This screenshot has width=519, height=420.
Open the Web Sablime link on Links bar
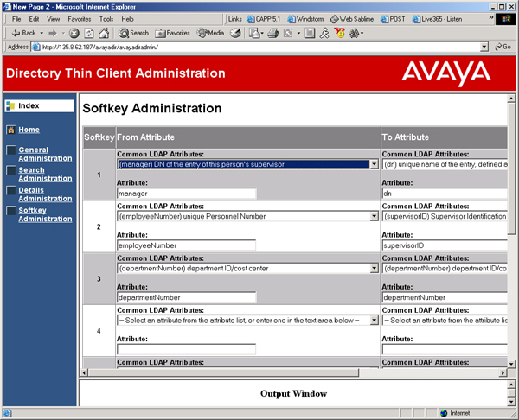pyautogui.click(x=352, y=19)
